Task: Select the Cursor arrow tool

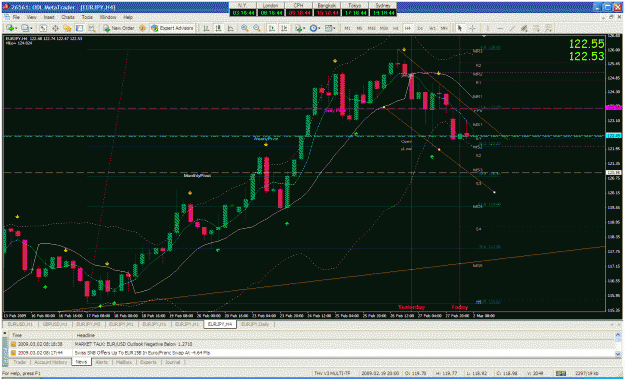Action: [460, 28]
